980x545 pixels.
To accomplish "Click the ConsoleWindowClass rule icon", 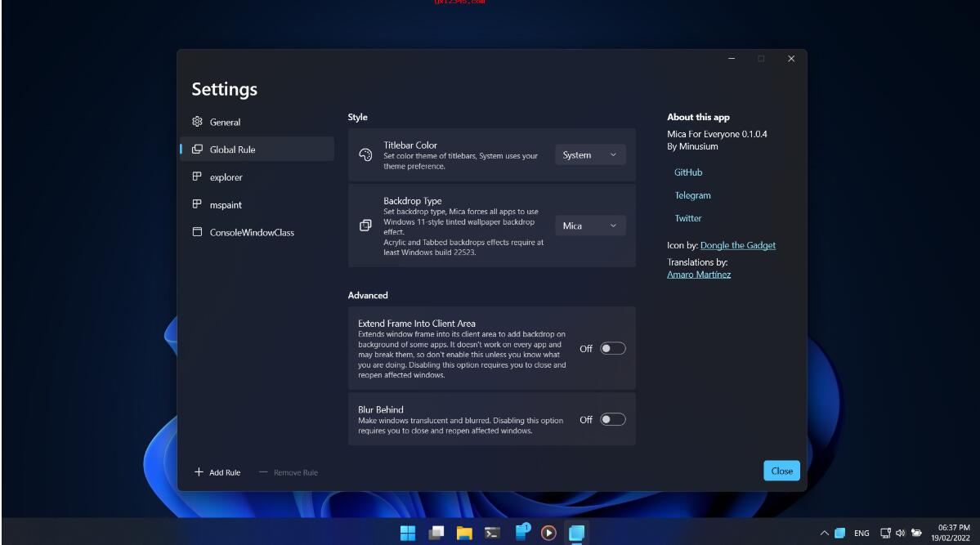I will coord(198,232).
